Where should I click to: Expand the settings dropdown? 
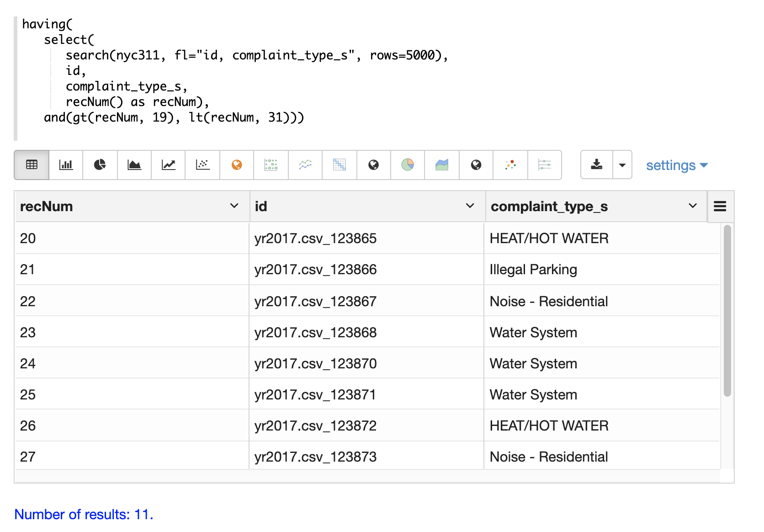click(x=676, y=165)
